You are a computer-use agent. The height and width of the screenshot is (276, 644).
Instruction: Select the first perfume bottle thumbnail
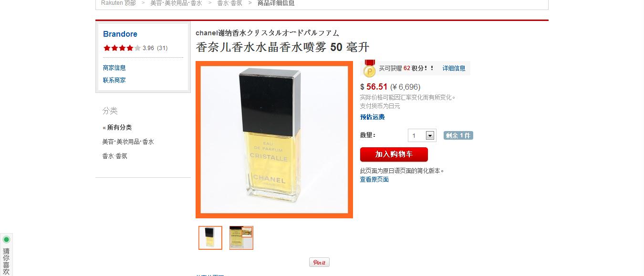[x=210, y=238]
